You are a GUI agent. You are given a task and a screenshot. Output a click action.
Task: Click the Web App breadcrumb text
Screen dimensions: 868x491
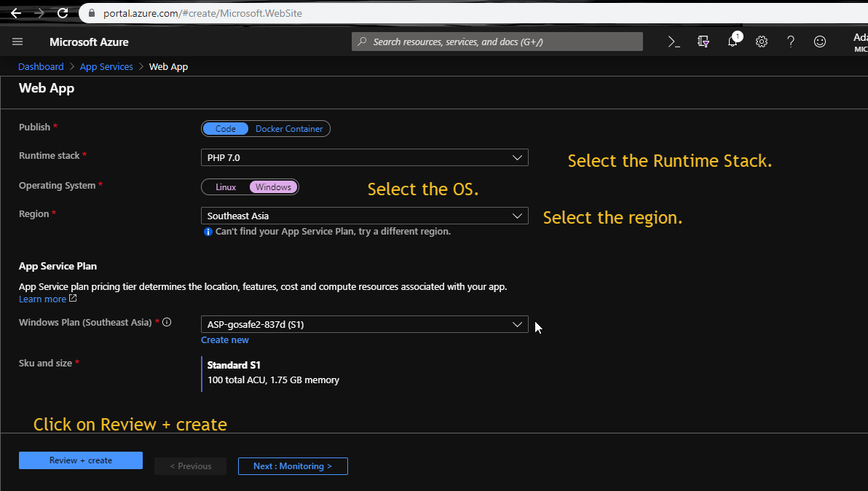click(x=168, y=66)
